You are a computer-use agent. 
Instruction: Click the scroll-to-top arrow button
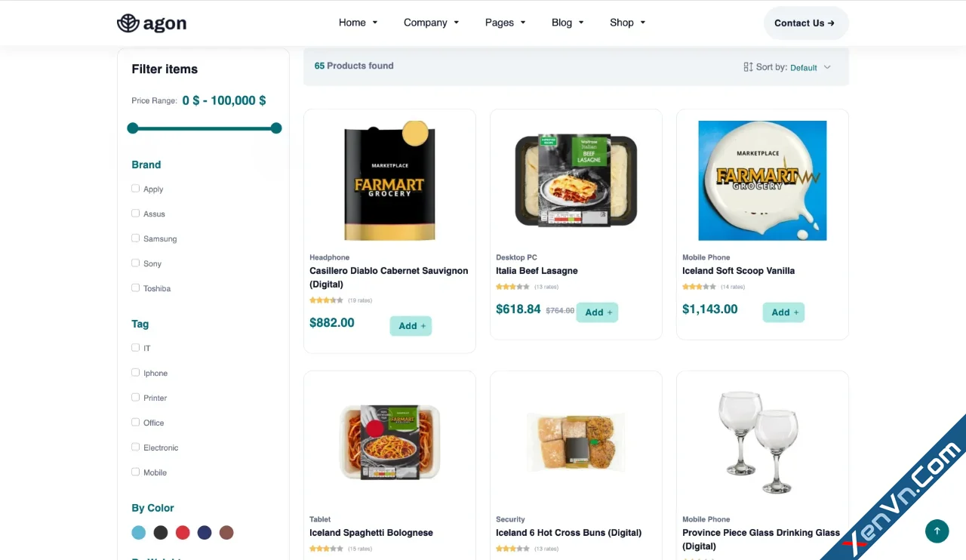[937, 531]
